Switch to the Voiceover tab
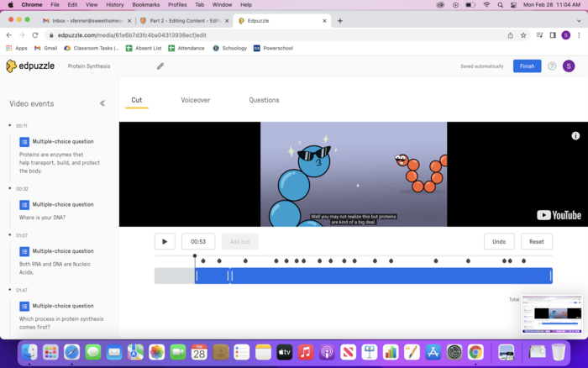588x368 pixels. pos(195,100)
